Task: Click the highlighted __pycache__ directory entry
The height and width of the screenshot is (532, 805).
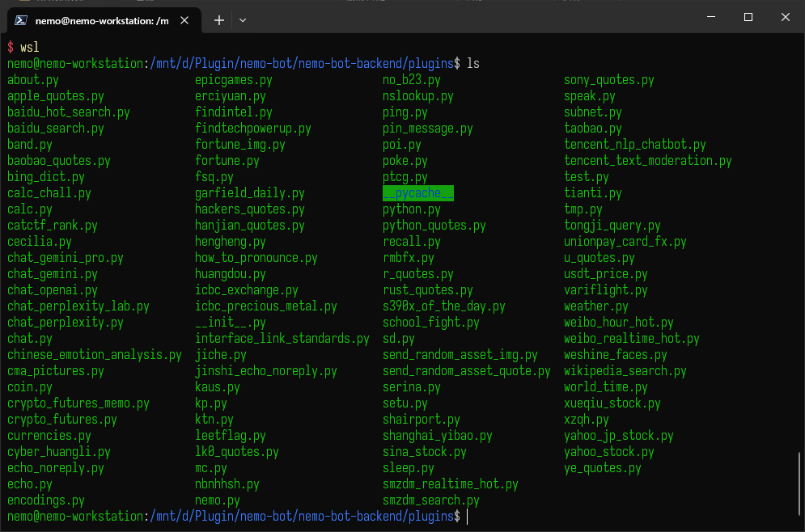Action: 417,193
